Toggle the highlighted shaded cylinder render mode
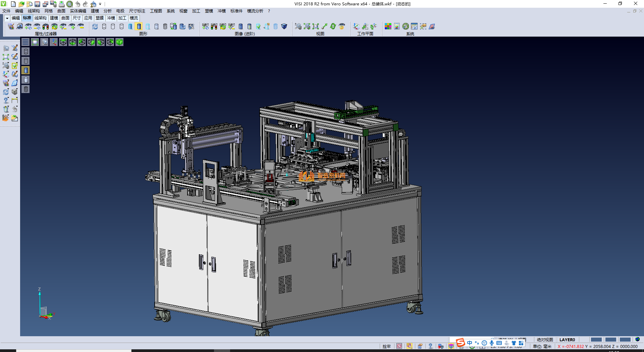Screen dimensions: 644x352 coord(139,26)
